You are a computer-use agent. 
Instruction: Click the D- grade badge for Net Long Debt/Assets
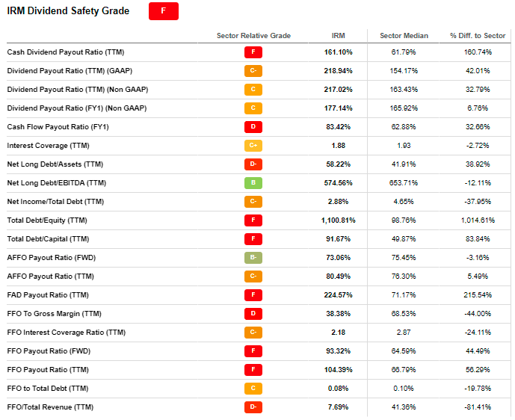click(x=253, y=164)
